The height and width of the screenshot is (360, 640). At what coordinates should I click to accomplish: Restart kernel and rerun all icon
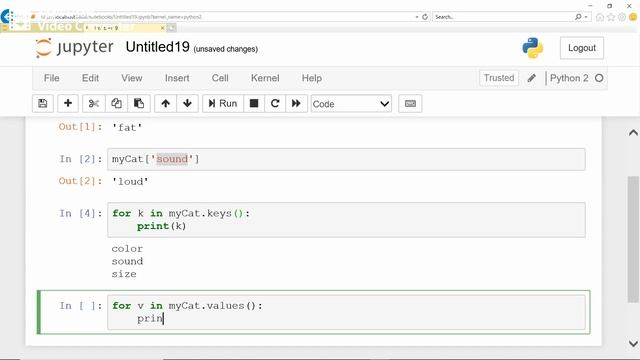pos(296,104)
